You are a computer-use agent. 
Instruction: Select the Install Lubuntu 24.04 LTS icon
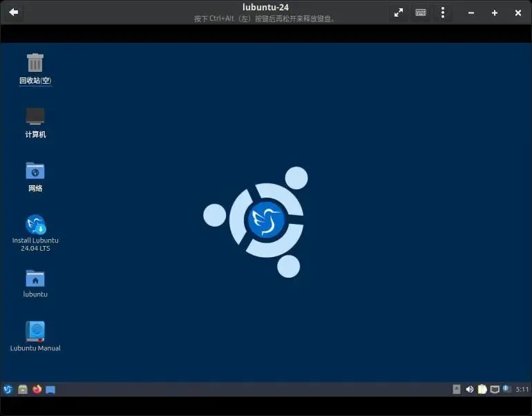pyautogui.click(x=35, y=233)
